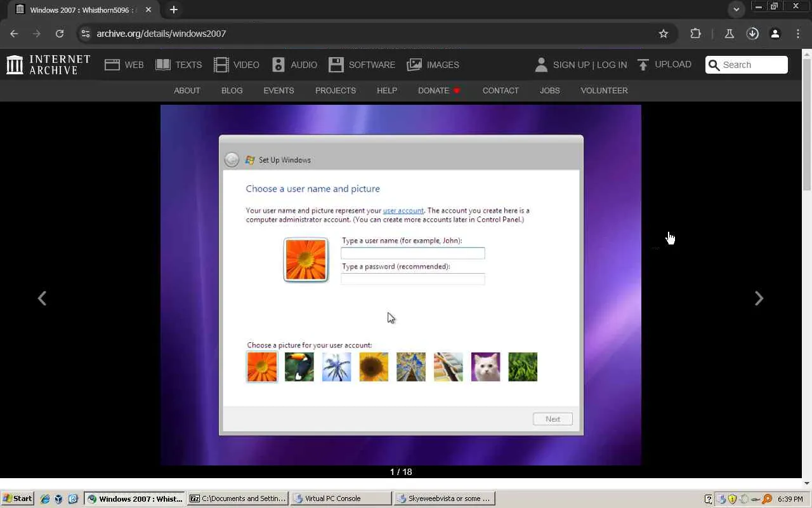This screenshot has height=508, width=812.
Task: Click the SIGN UP link
Action: [x=571, y=65]
